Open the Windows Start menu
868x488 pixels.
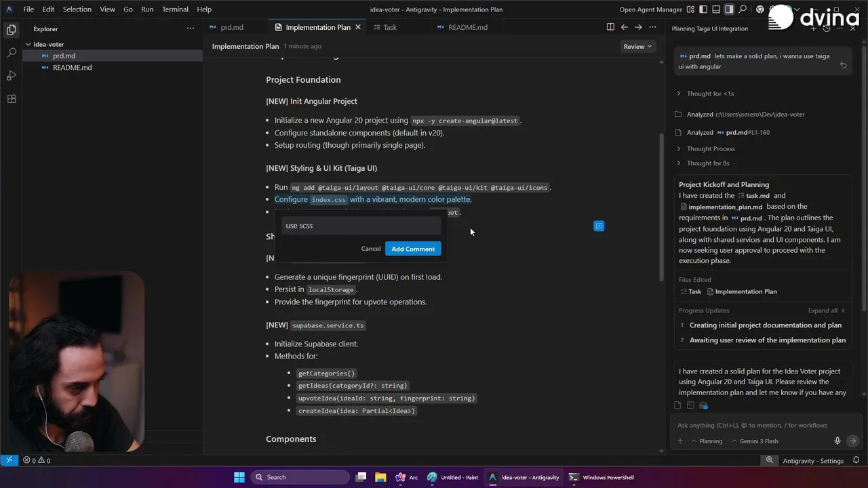click(x=239, y=477)
